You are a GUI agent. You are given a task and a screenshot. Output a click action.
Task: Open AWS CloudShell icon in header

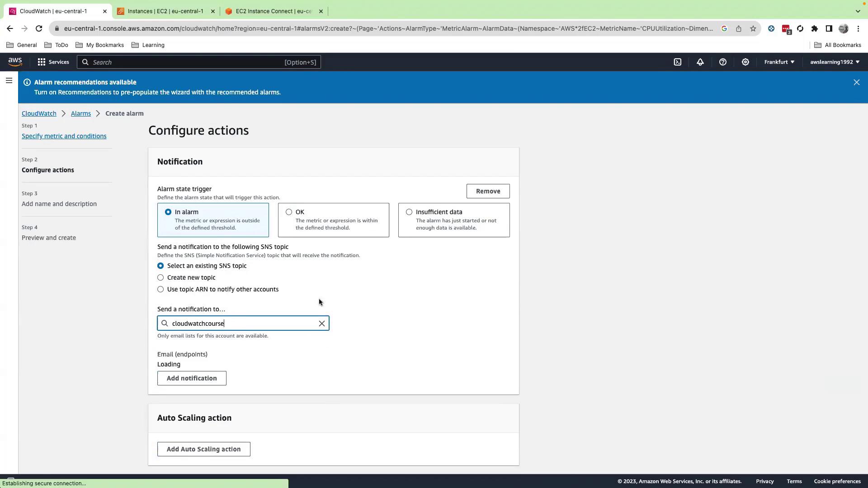[677, 62]
